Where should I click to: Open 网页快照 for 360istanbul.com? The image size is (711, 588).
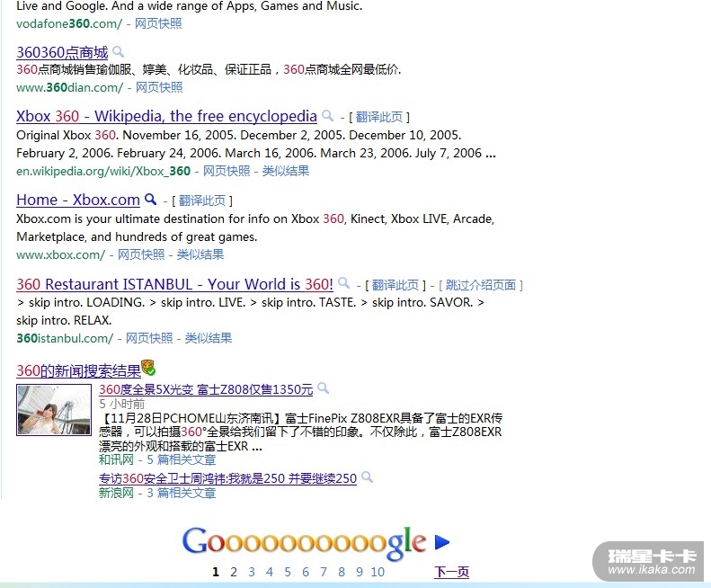(149, 338)
